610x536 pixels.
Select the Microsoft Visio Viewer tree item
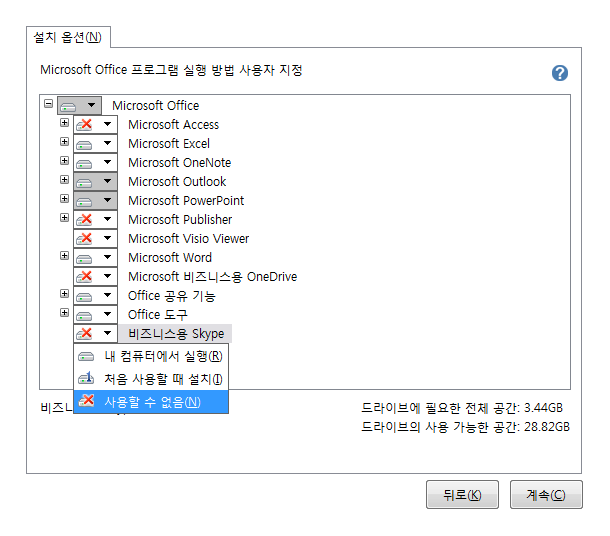click(x=189, y=238)
